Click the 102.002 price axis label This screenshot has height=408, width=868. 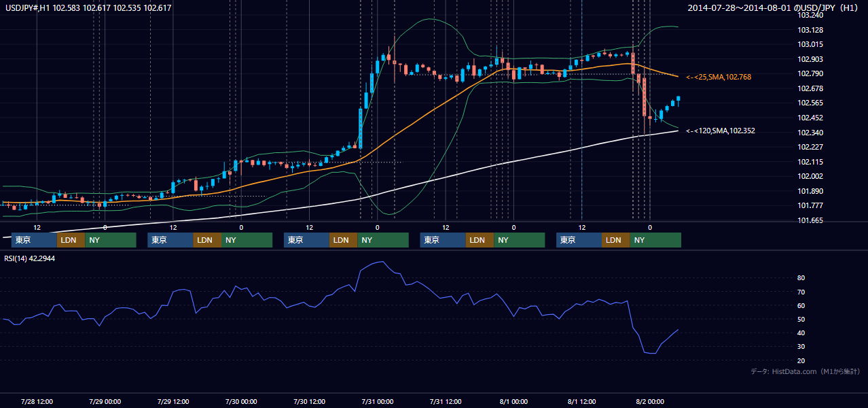[x=812, y=176]
